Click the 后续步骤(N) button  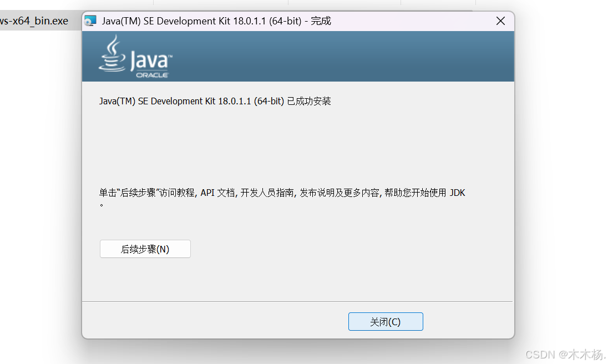pos(145,249)
